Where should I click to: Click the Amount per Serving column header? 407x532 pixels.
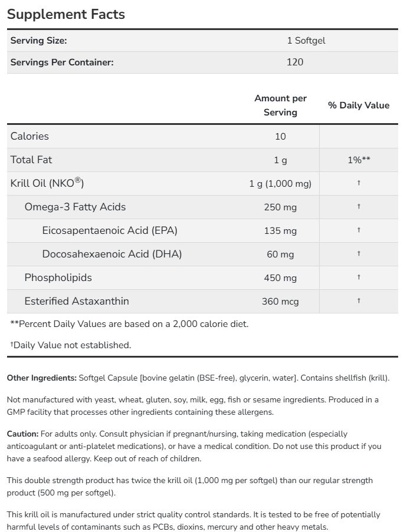(280, 105)
